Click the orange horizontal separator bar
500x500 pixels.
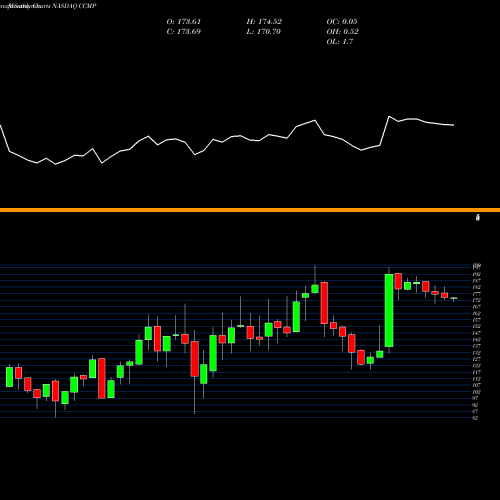pos(250,210)
